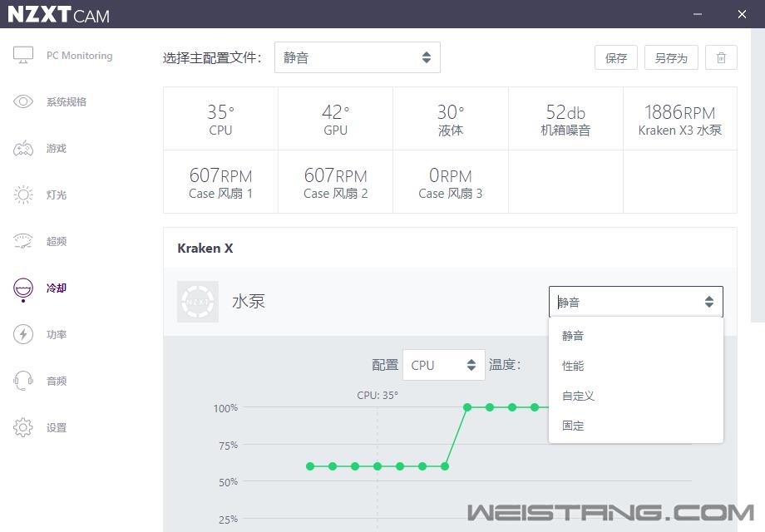Click the 1886RPM Kraken X3 水泵 tile
The image size is (765, 532).
[x=680, y=119]
